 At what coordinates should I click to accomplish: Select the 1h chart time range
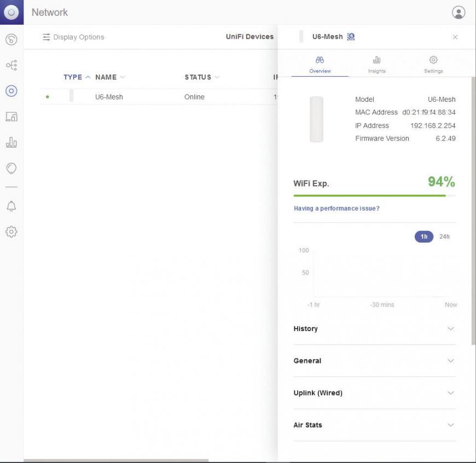point(424,236)
